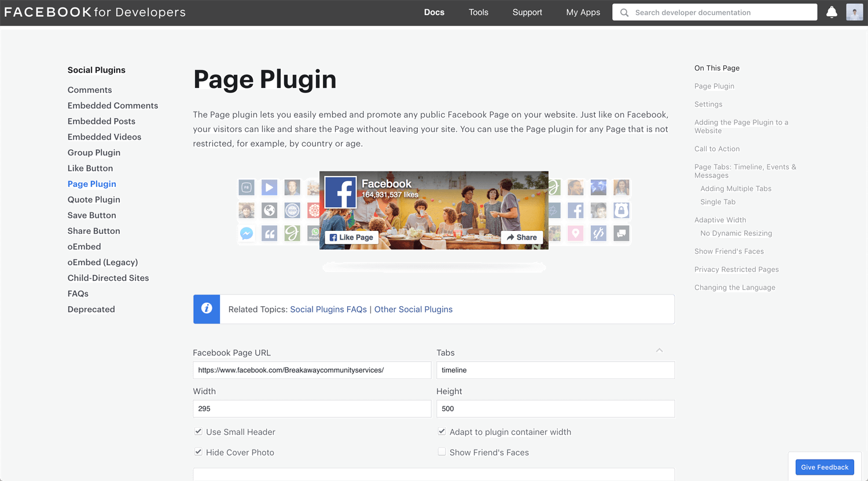Click the play button icon in the grid
The image size is (868, 481).
[x=269, y=188]
